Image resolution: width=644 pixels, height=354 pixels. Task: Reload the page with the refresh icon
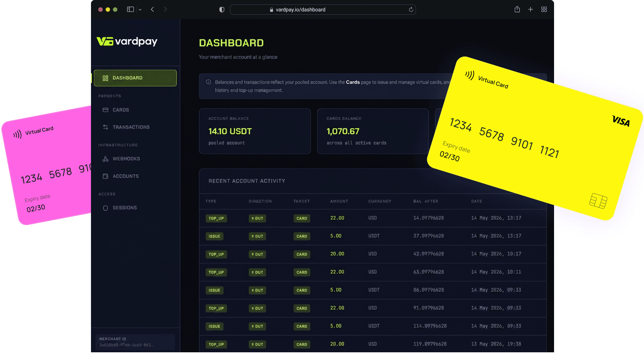(411, 10)
